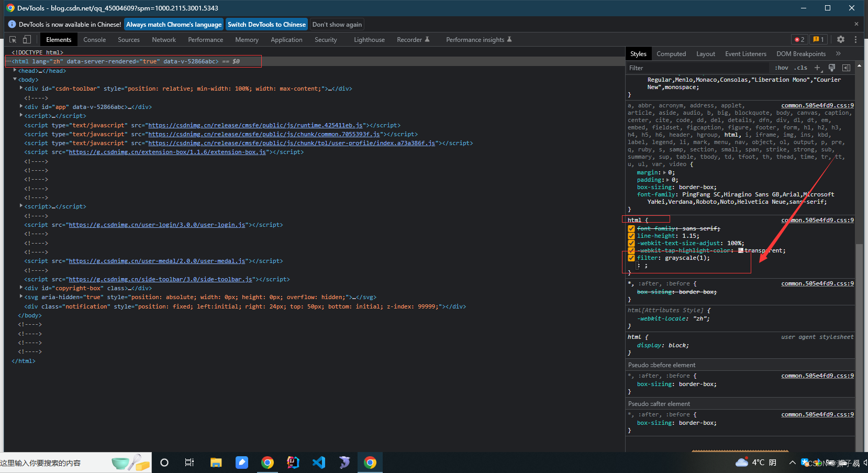Collapse the body element node

(15, 79)
